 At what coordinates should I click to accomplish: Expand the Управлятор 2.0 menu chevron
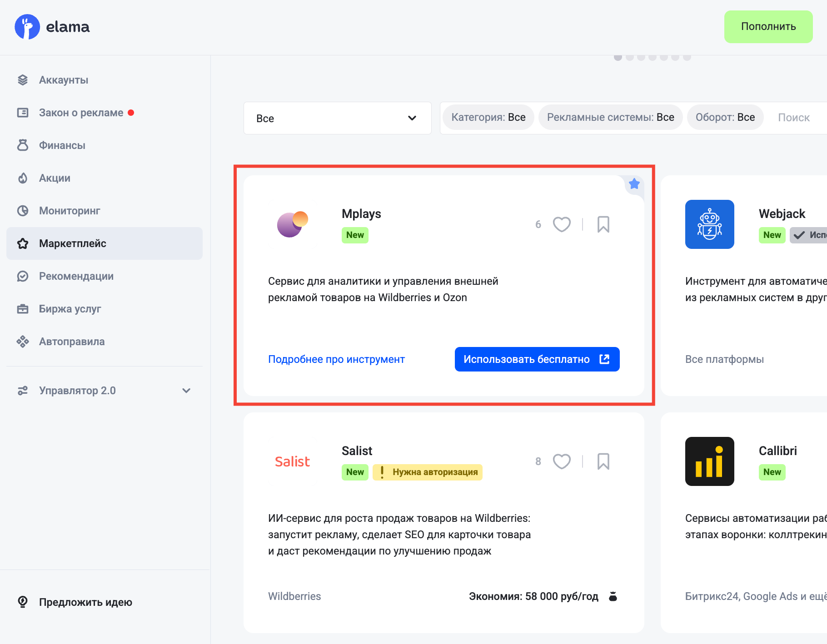(x=186, y=391)
